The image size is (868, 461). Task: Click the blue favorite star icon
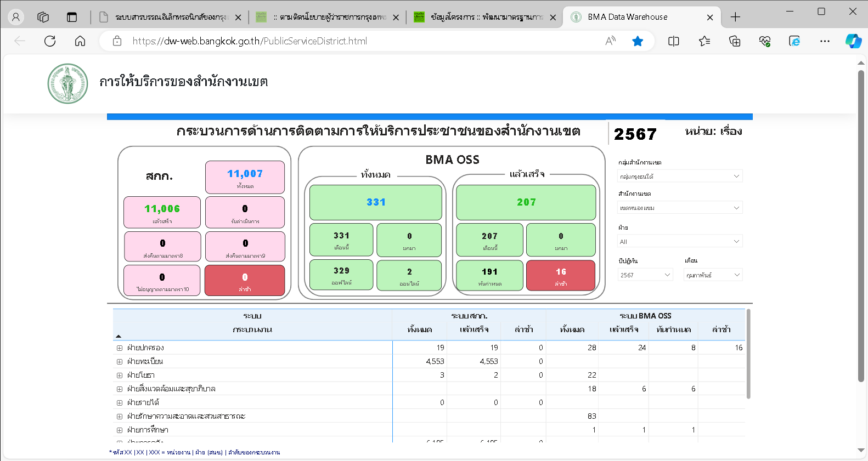tap(638, 41)
